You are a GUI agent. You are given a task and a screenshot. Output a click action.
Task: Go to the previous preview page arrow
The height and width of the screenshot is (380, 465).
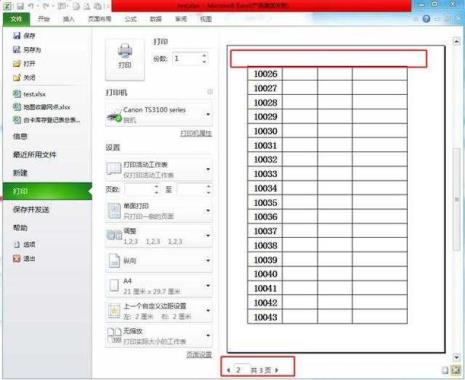229,370
